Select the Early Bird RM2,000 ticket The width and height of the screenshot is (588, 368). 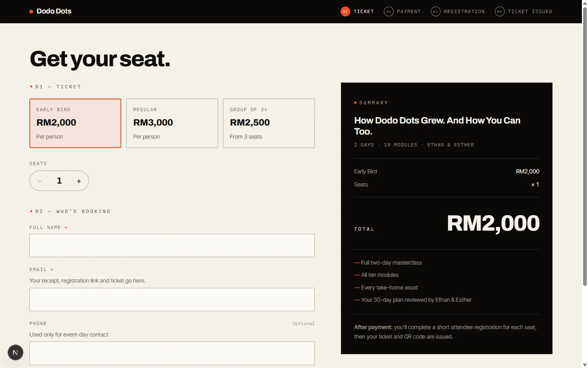click(x=75, y=123)
